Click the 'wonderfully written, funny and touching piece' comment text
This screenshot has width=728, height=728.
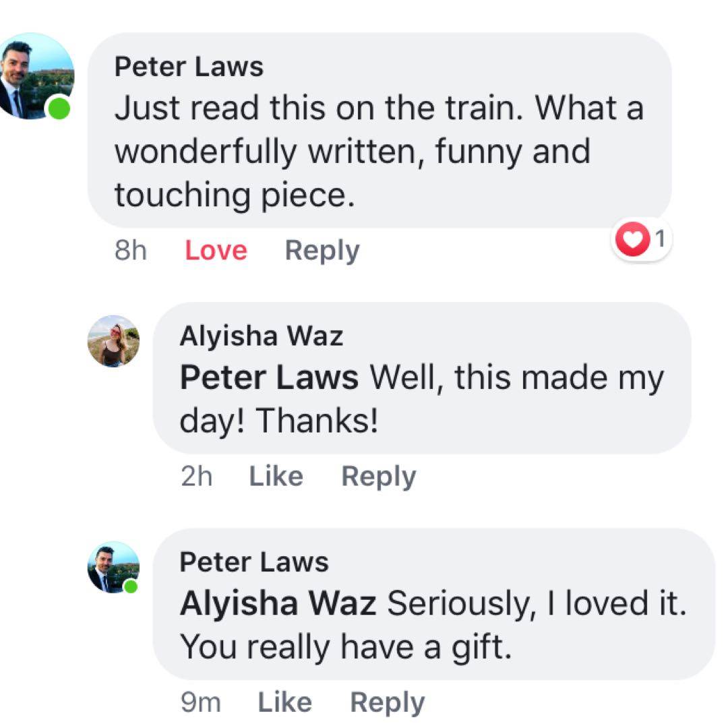[351, 152]
